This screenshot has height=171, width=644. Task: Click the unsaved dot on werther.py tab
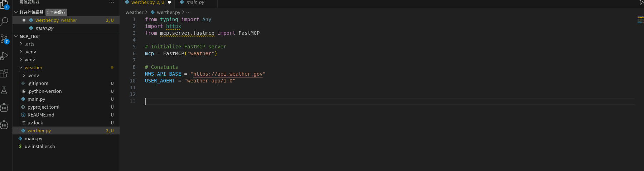click(x=169, y=2)
